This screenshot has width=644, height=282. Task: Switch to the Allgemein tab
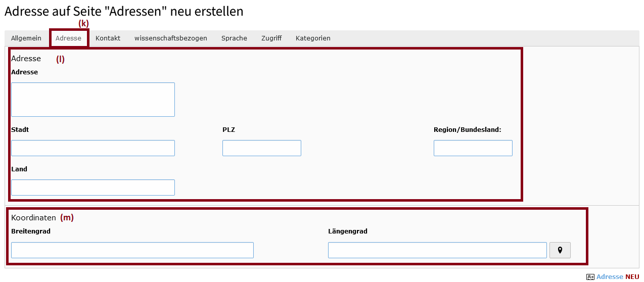click(26, 38)
